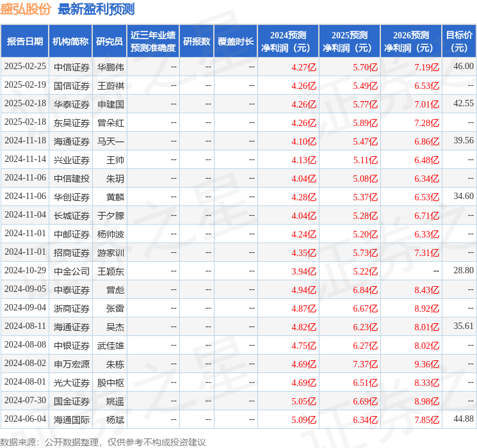Select 东吴证券 institution cell
This screenshot has height=448, width=477.
point(72,123)
